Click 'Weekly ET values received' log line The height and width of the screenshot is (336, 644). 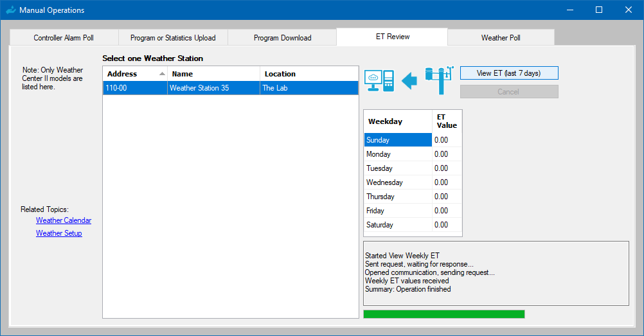(x=407, y=281)
